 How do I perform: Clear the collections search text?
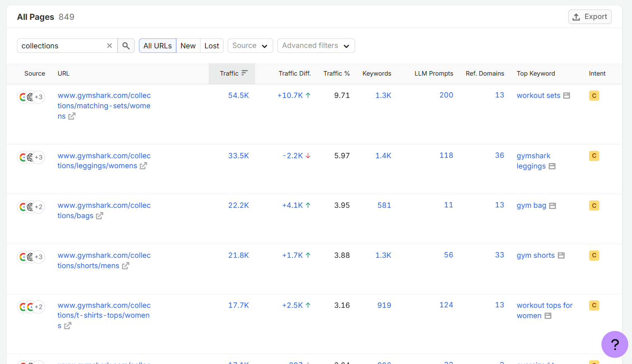pos(110,46)
